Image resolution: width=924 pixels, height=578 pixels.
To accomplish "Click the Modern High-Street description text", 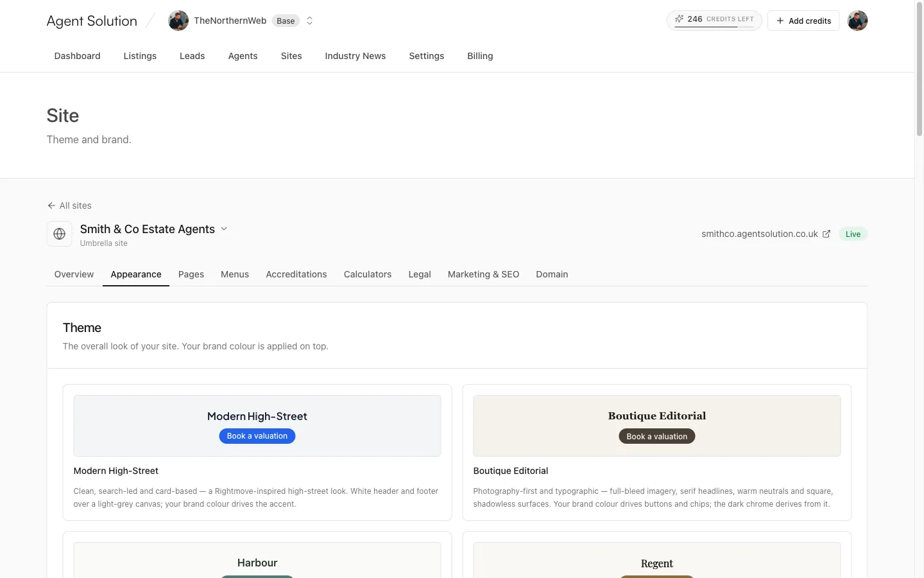I will (x=256, y=498).
